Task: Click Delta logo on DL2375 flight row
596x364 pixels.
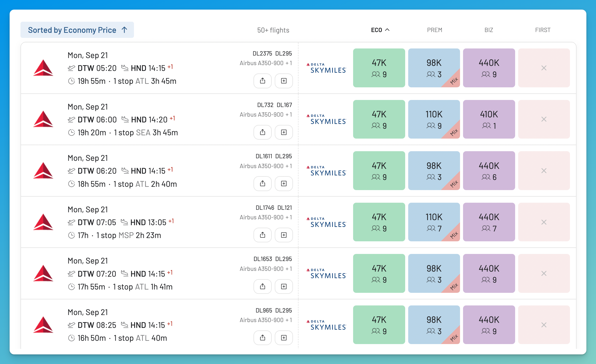Action: 43,68
